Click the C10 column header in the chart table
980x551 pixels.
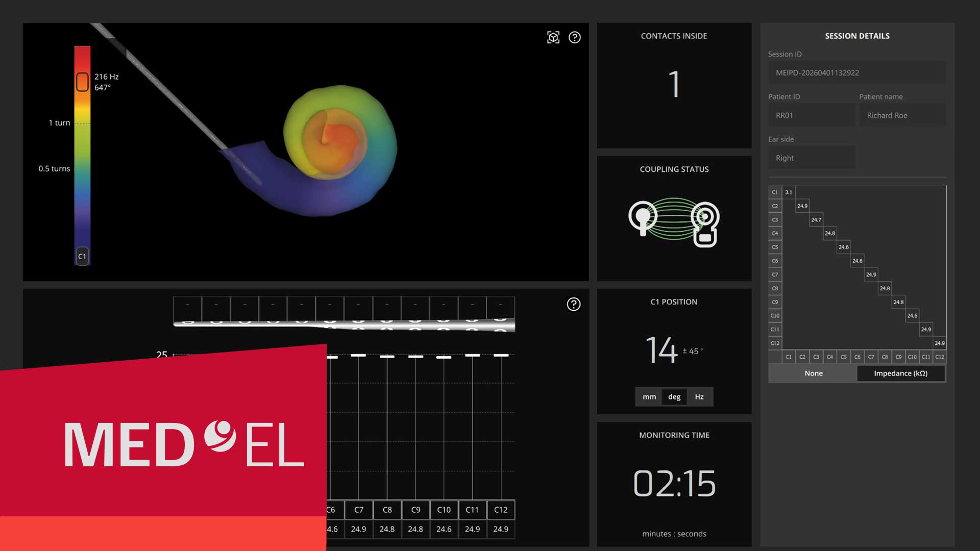pos(444,510)
